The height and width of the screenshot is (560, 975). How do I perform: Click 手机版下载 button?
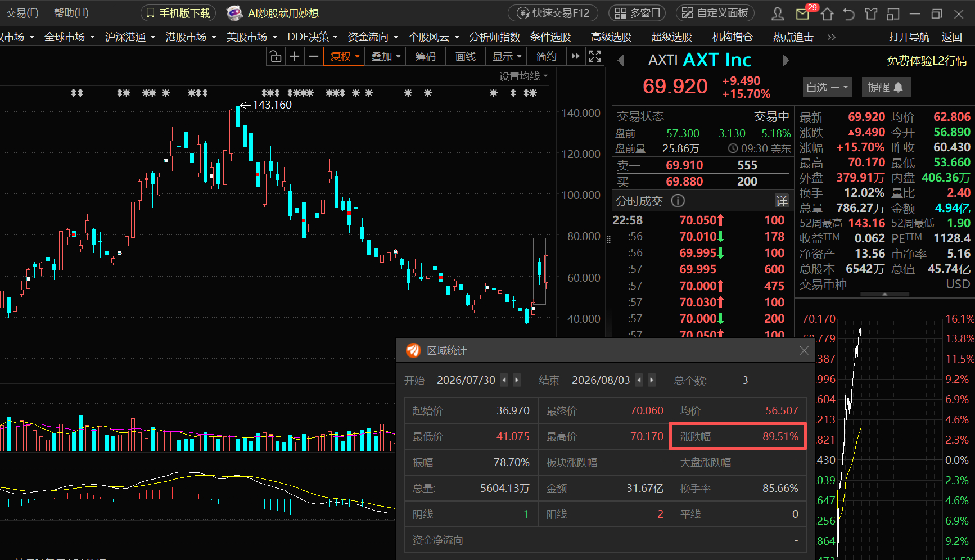(178, 13)
